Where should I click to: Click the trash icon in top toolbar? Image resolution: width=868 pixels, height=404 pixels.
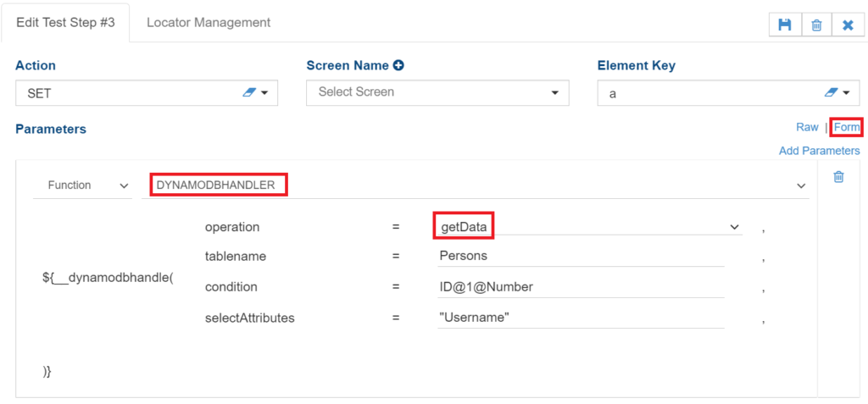816,25
